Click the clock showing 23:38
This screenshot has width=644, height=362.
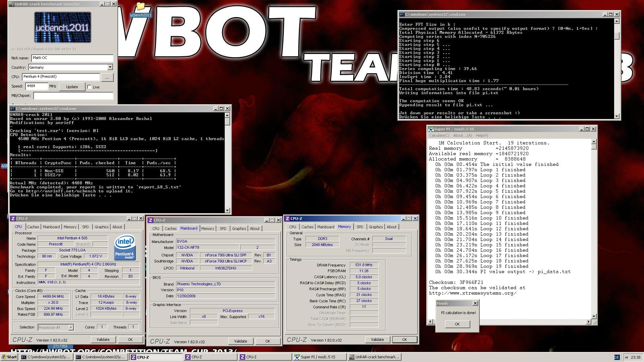pos(635,357)
